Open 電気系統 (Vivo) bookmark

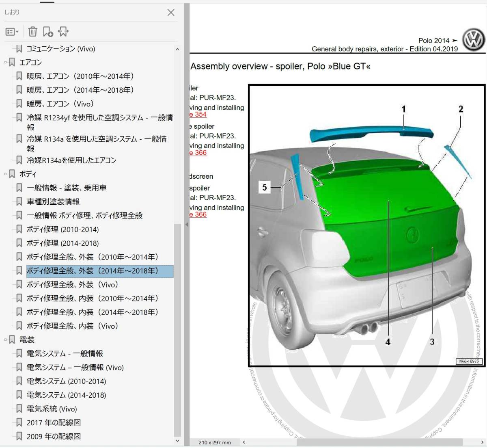click(52, 409)
